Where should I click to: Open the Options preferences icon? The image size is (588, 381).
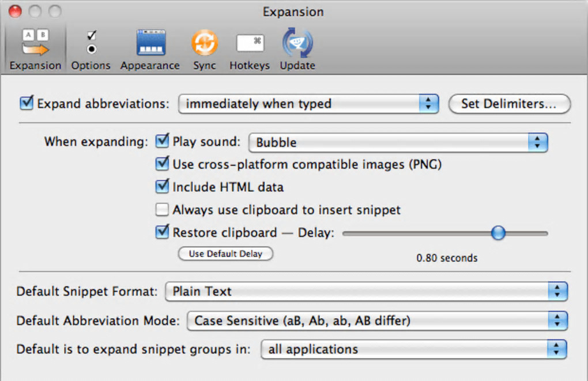91,44
